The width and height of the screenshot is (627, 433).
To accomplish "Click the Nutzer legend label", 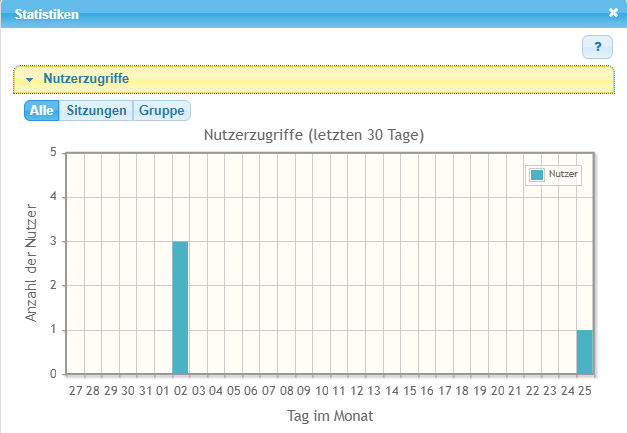I will click(563, 174).
